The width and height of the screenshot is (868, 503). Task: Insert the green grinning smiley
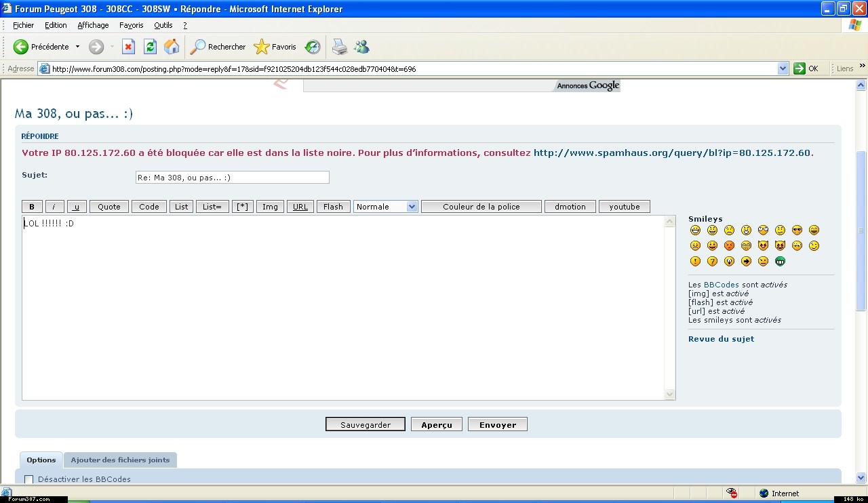tap(780, 262)
